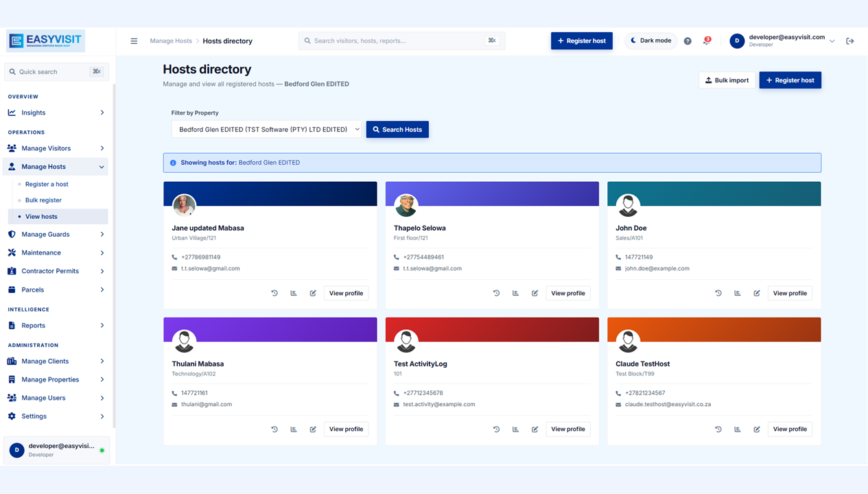
Task: Click the Search Hosts button
Action: pyautogui.click(x=397, y=129)
